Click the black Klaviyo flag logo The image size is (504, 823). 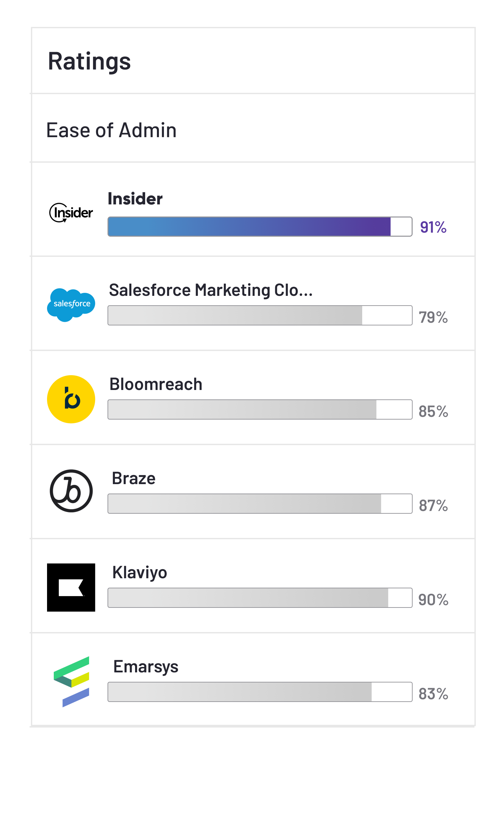coord(71,587)
